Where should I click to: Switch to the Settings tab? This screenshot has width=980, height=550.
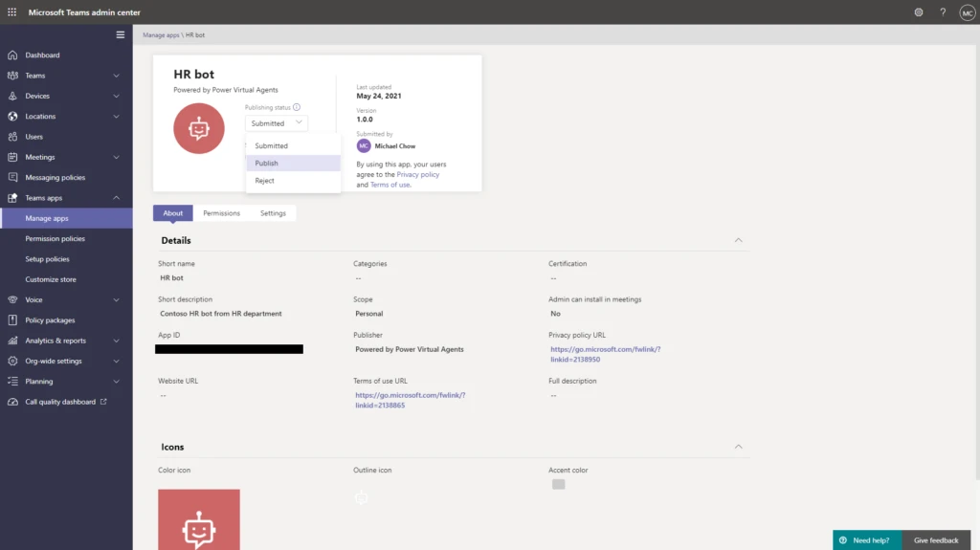pos(273,213)
